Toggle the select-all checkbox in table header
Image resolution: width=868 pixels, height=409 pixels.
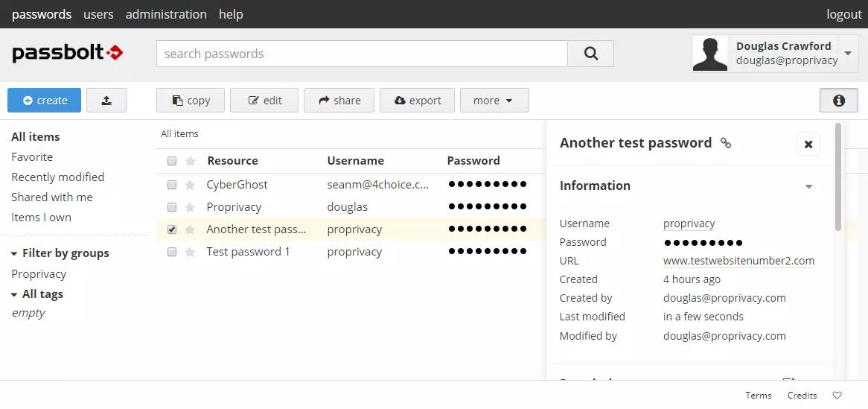(172, 161)
